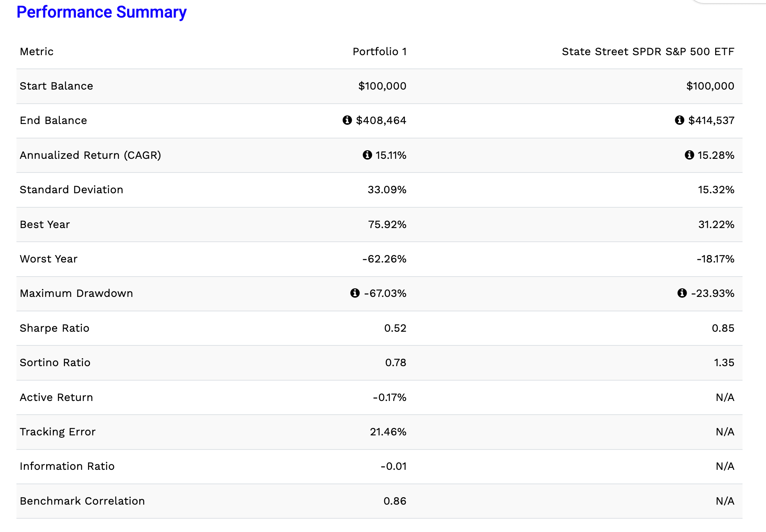This screenshot has width=766, height=532.
Task: Click the Benchmark Correlation value 0.86
Action: tap(395, 501)
